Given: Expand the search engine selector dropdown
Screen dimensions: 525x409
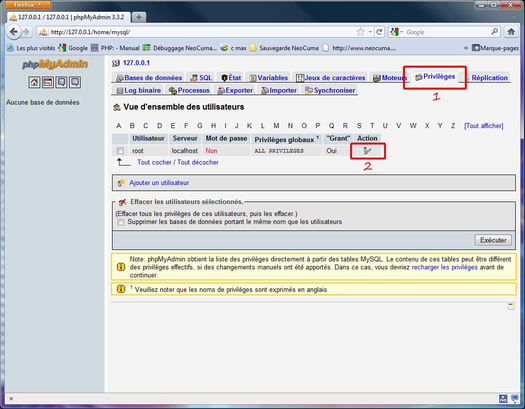Looking at the screenshot, I should click(x=397, y=32).
